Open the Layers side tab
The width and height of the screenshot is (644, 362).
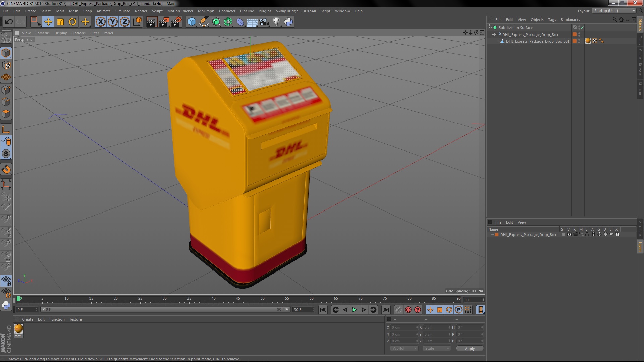(640, 247)
